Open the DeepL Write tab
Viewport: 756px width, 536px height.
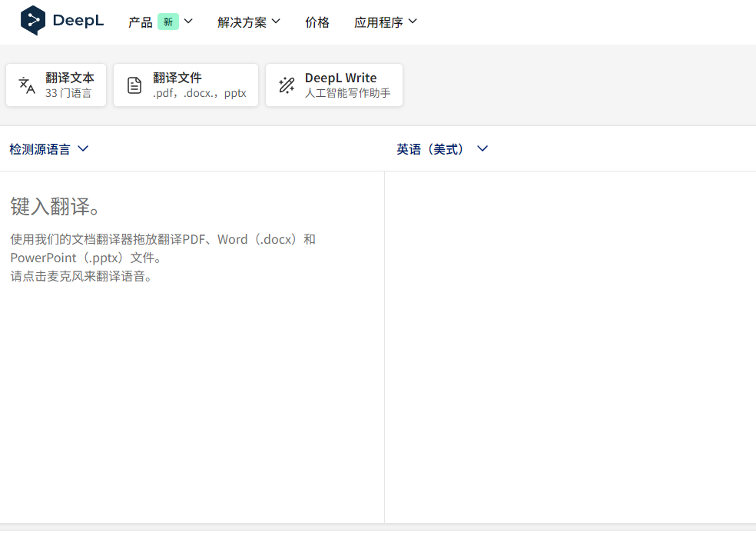(334, 85)
